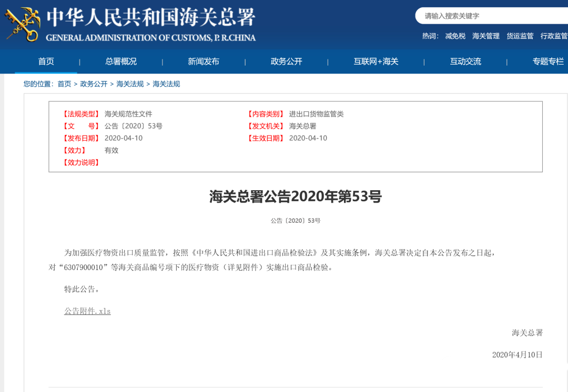Click the 【效力说明】 label

point(80,162)
